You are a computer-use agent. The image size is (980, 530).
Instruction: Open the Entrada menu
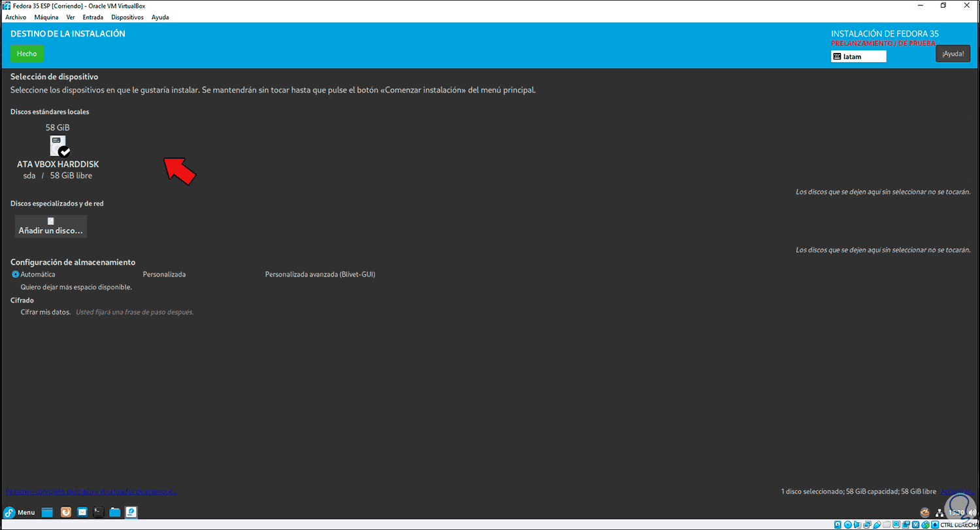tap(93, 17)
